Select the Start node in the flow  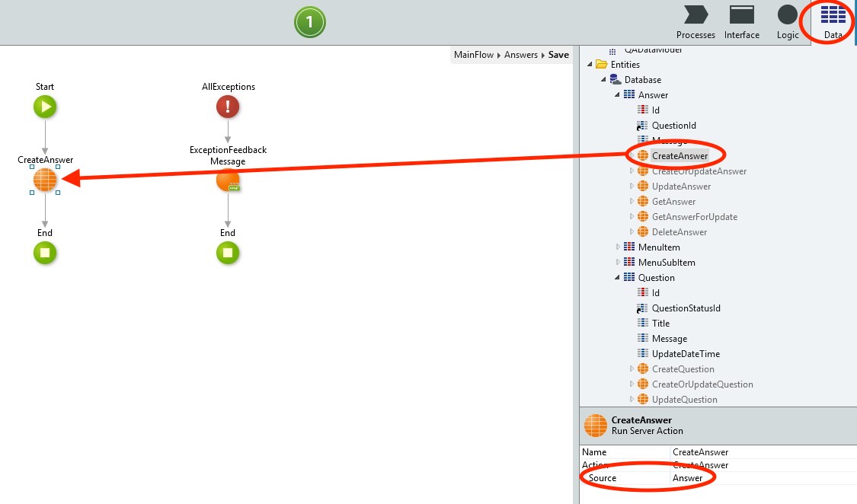(x=45, y=107)
